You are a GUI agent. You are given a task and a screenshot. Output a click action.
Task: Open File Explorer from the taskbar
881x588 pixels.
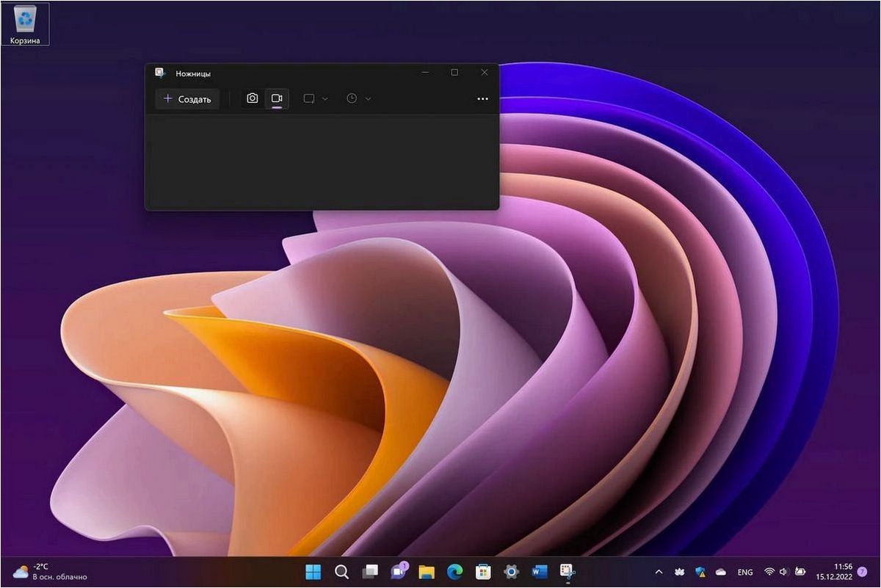click(x=427, y=572)
